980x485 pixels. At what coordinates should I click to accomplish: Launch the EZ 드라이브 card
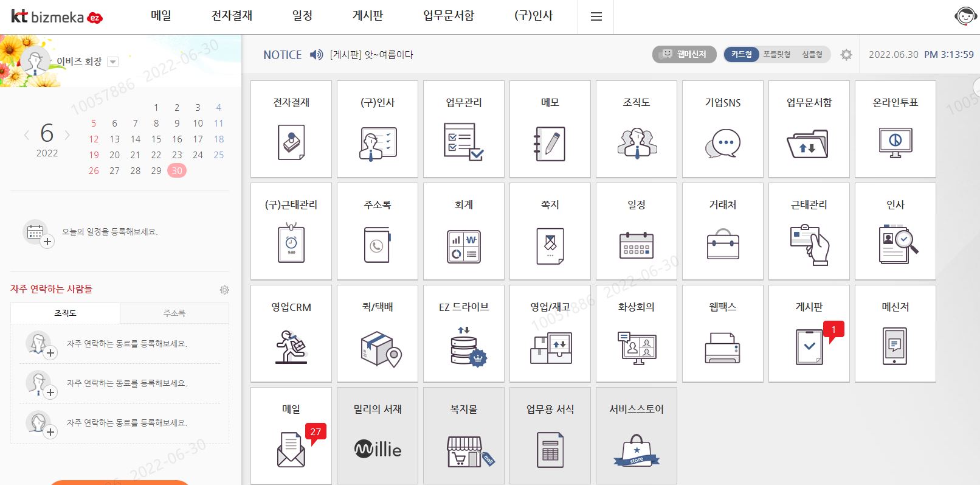464,346
